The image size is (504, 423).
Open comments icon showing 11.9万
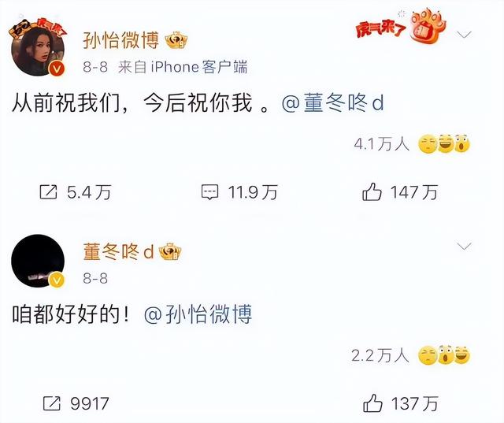(210, 192)
